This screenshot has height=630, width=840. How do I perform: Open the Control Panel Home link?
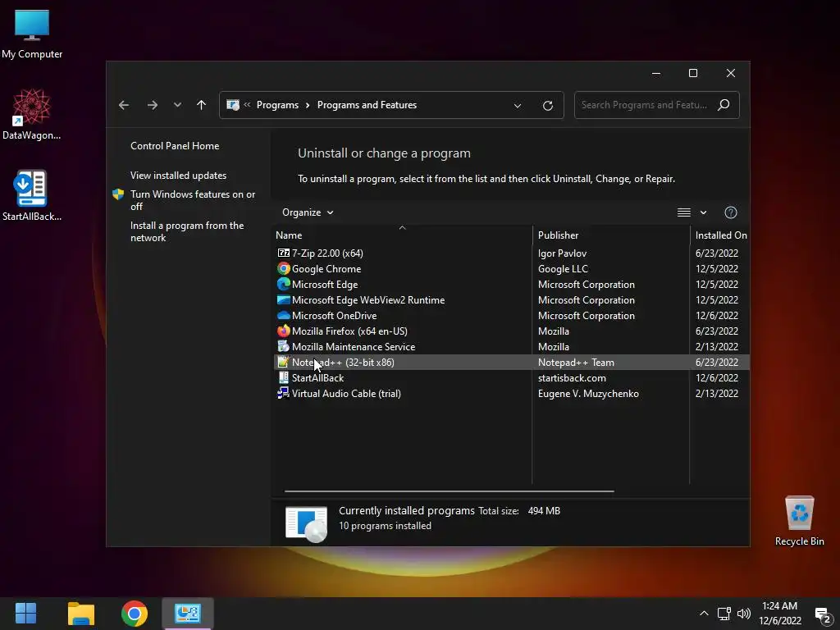(175, 146)
